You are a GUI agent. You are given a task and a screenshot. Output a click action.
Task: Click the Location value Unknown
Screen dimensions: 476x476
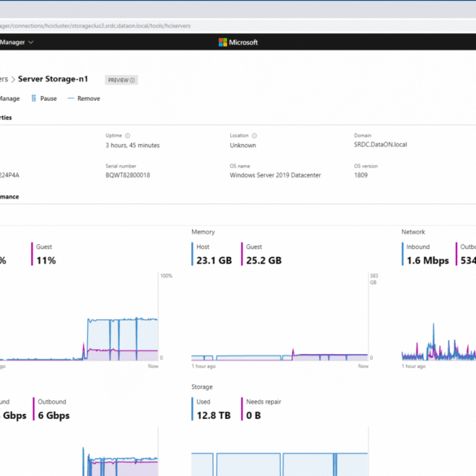click(242, 146)
